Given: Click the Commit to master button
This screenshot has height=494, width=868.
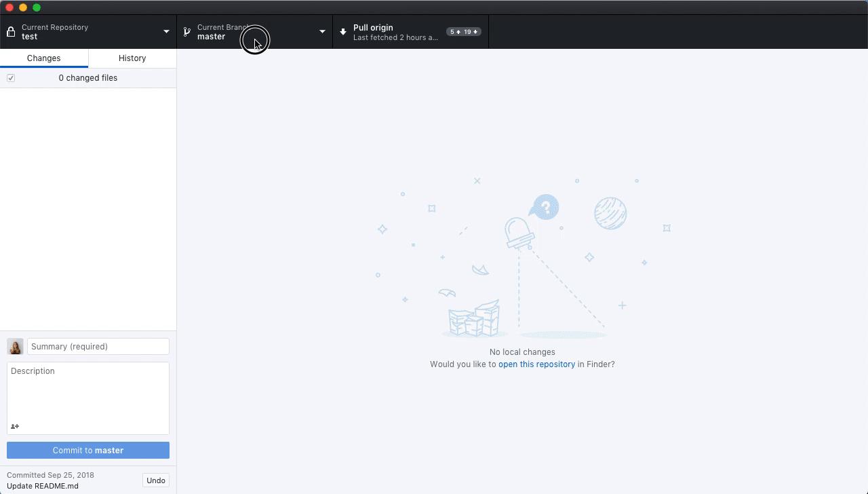Looking at the screenshot, I should (x=88, y=450).
